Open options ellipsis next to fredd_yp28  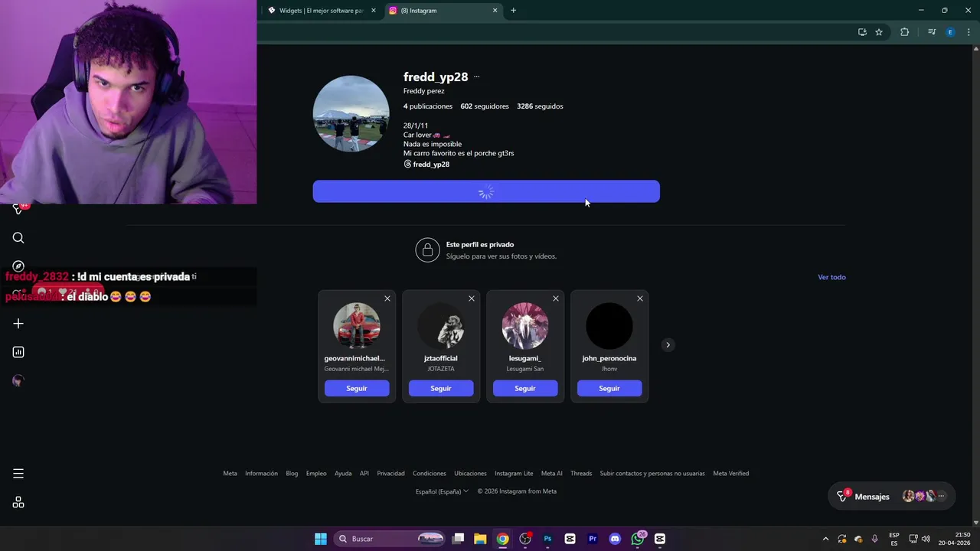pyautogui.click(x=476, y=77)
